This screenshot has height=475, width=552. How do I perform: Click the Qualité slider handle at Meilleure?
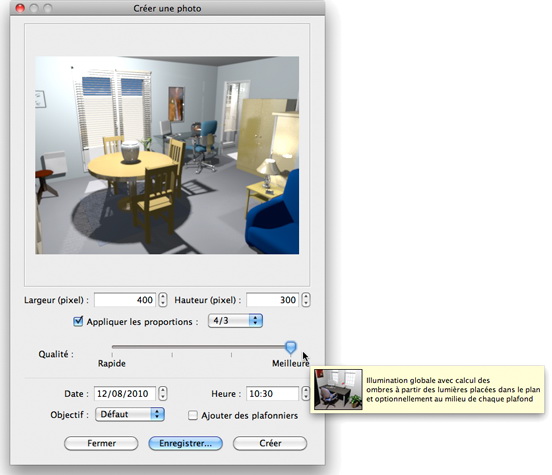coord(290,347)
